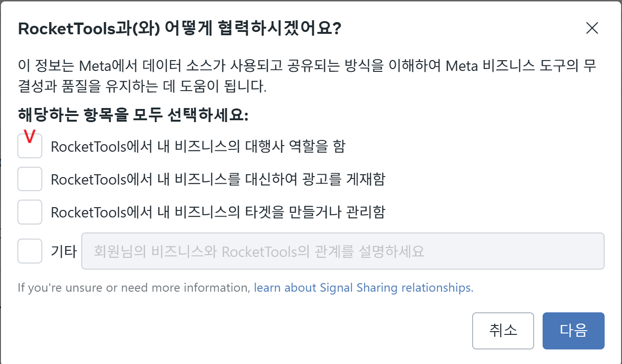Screen dimensions: 622x364
Task: Click the gray "If you're unsure" helper text
Action: tap(134, 287)
